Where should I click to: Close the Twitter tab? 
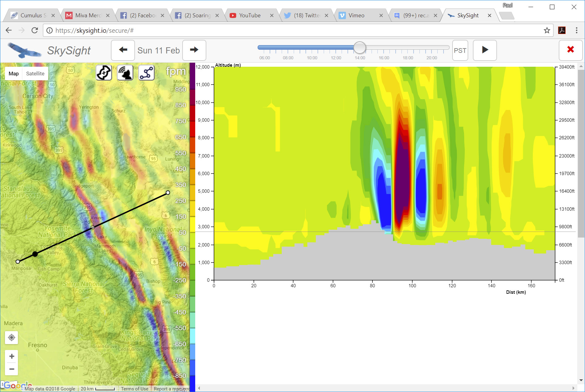point(326,15)
